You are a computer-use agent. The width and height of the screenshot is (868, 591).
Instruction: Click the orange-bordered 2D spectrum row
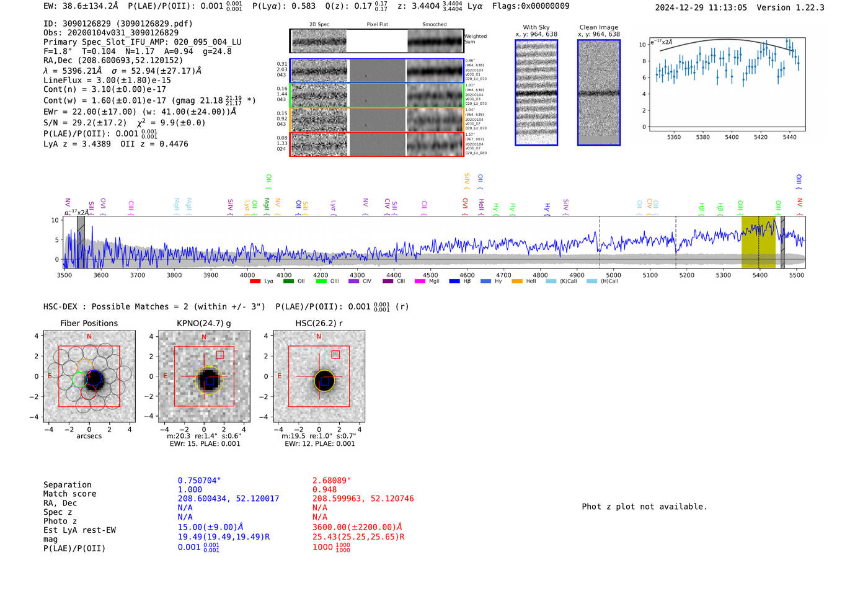pyautogui.click(x=377, y=120)
